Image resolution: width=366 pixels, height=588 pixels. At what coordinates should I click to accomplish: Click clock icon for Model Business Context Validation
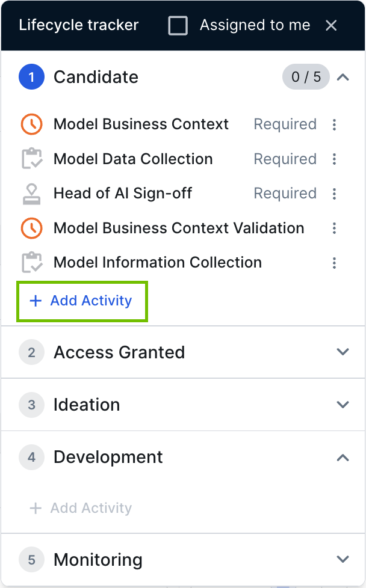pyautogui.click(x=31, y=228)
